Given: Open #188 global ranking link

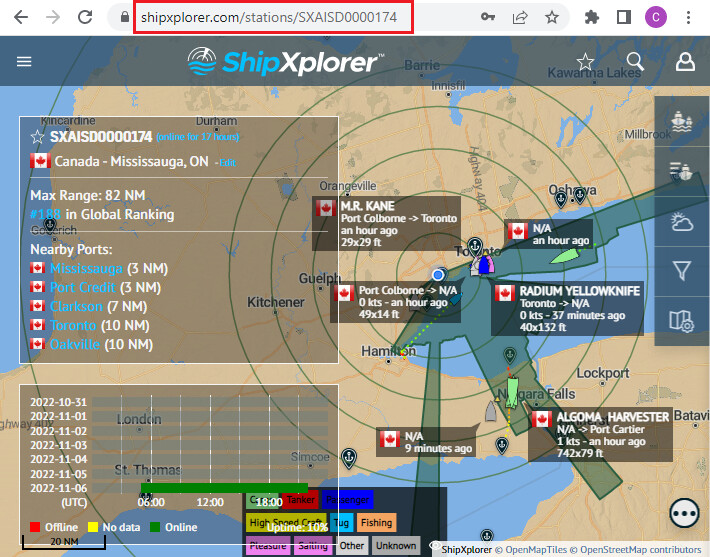Looking at the screenshot, I should click(45, 214).
